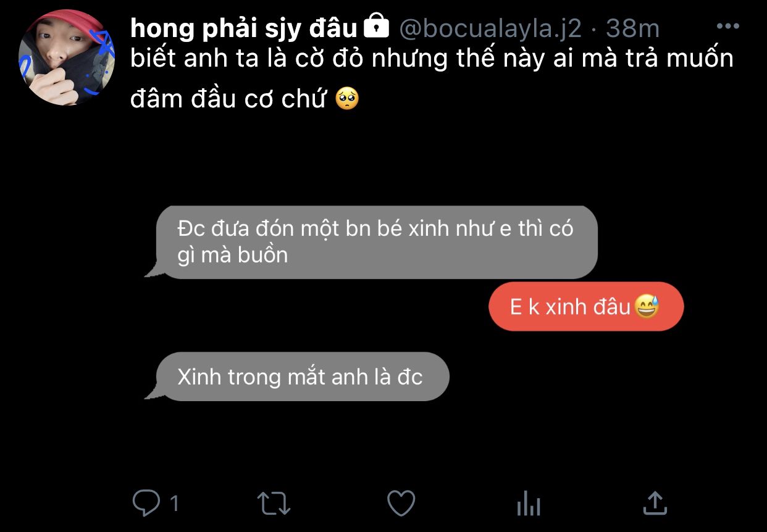Click the 38m timestamp

coord(632,28)
